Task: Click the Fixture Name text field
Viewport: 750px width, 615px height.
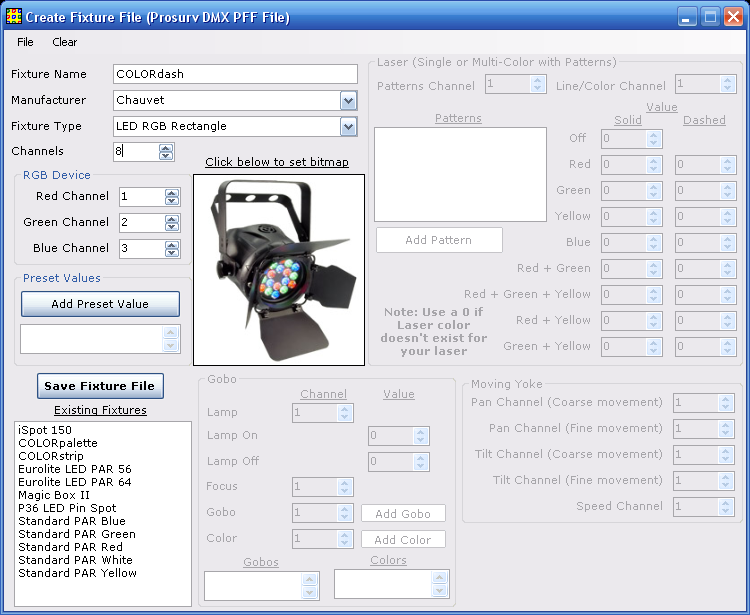Action: 235,74
